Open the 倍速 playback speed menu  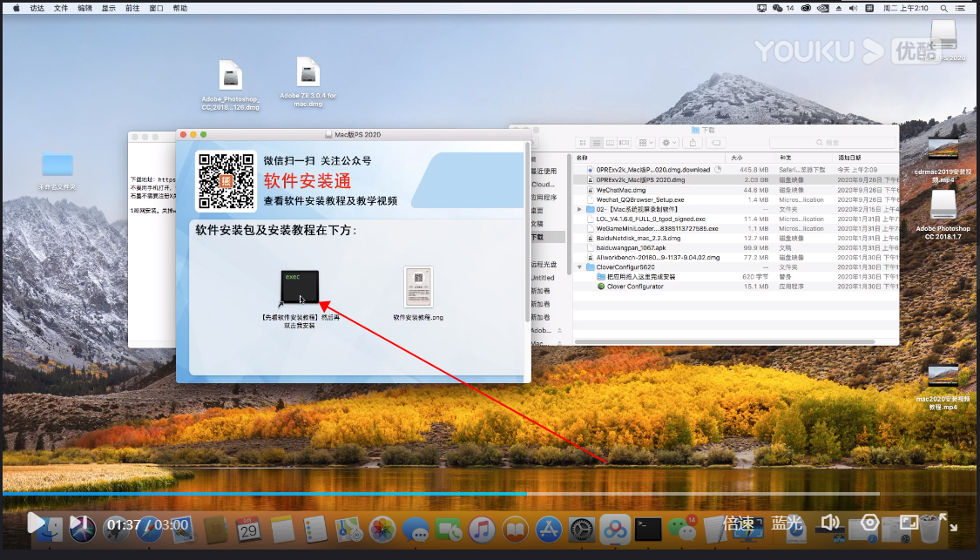click(x=739, y=523)
